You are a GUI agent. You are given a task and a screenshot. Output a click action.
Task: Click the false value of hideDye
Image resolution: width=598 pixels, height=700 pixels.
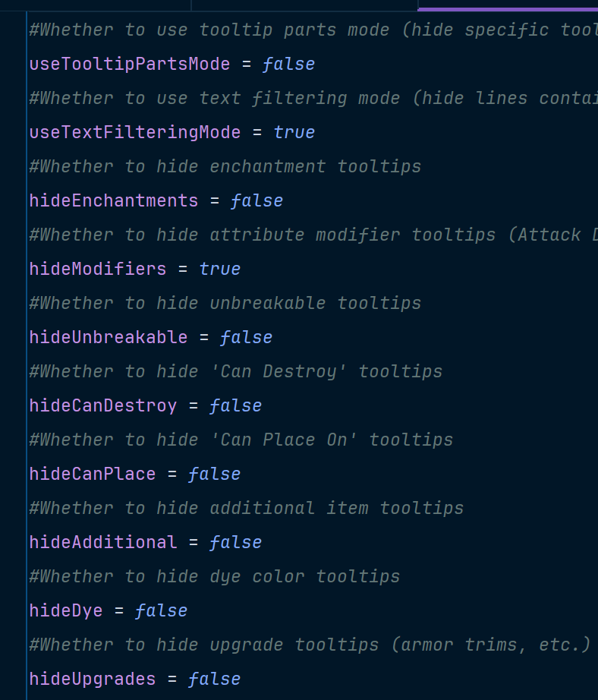point(161,610)
